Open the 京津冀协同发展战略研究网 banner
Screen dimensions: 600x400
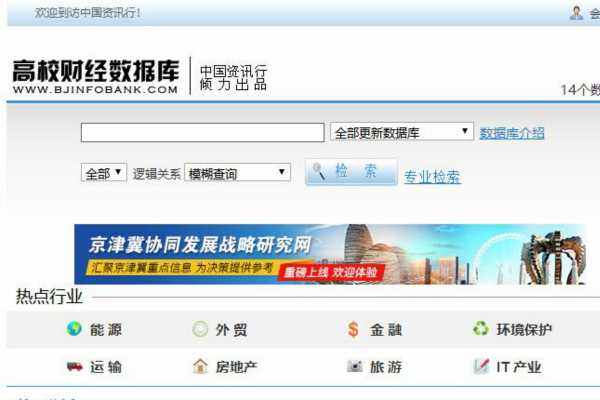[x=329, y=254]
